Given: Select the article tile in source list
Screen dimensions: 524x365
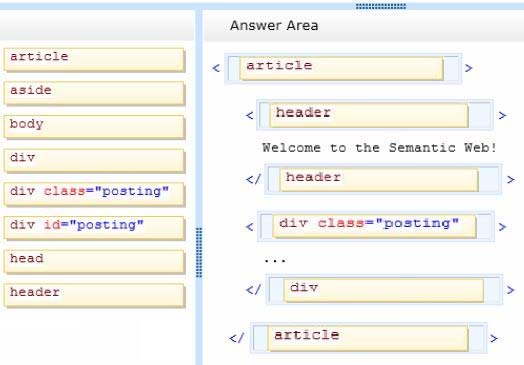Looking at the screenshot, I should pyautogui.click(x=94, y=60).
